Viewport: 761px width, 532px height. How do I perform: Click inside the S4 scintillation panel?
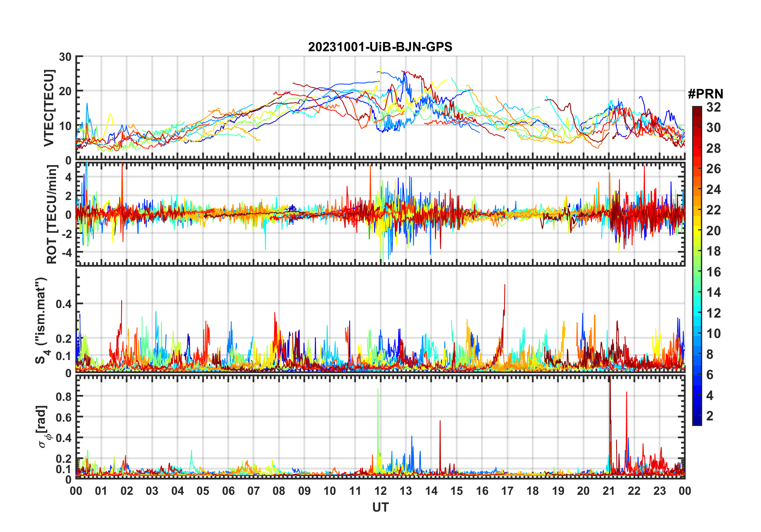(380, 320)
